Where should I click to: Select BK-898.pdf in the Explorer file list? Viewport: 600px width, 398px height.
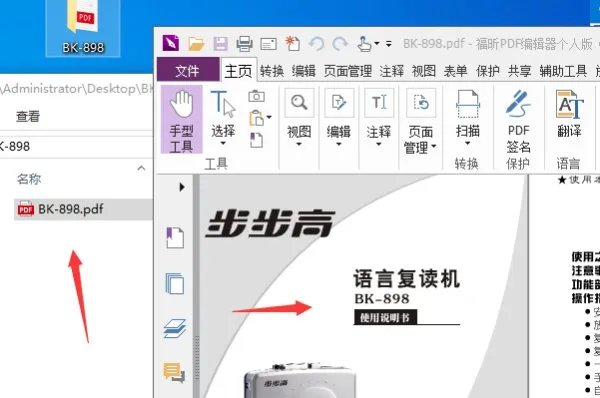[x=83, y=209]
